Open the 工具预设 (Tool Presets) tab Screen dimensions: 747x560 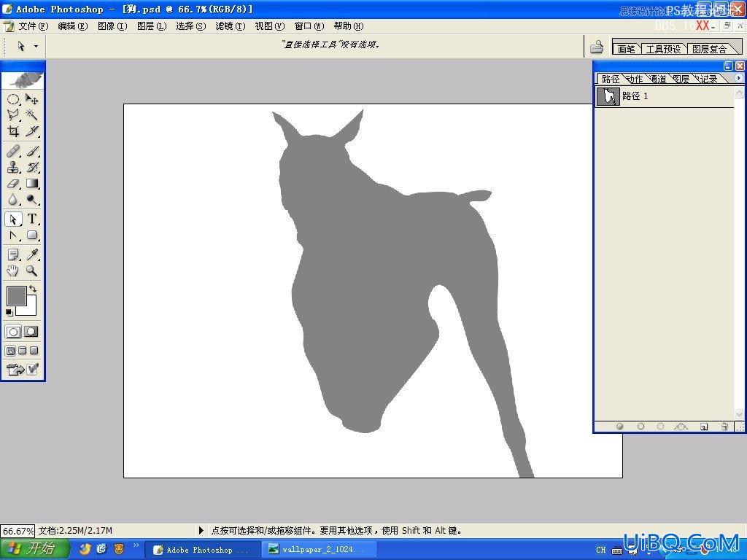(663, 49)
